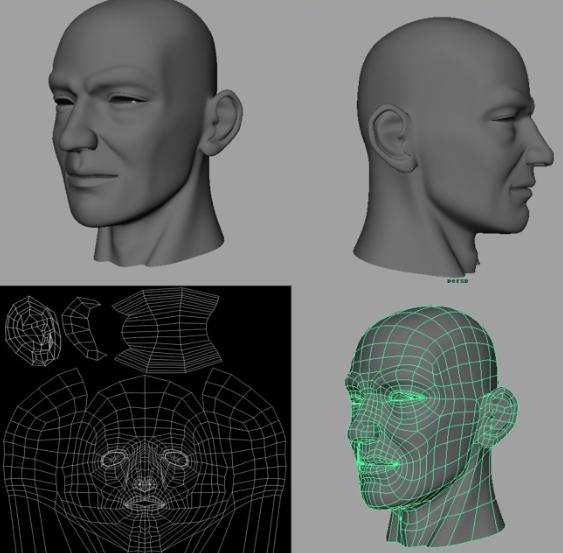
Task: Click the neck of the green wireframe head
Action: (x=442, y=521)
